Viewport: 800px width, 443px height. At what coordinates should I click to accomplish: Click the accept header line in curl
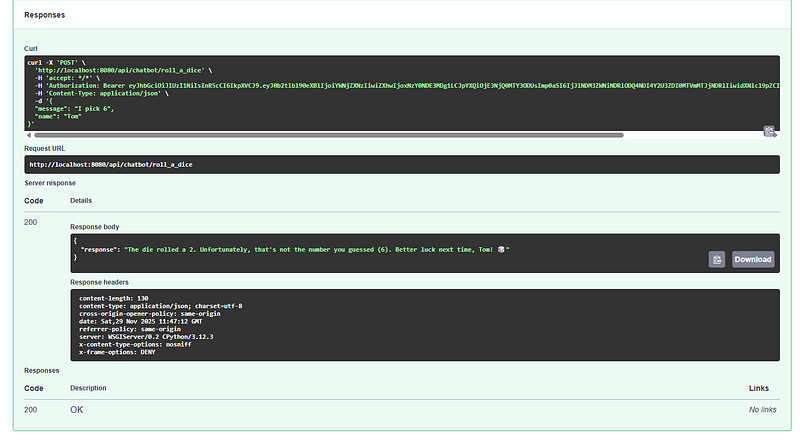coord(67,78)
